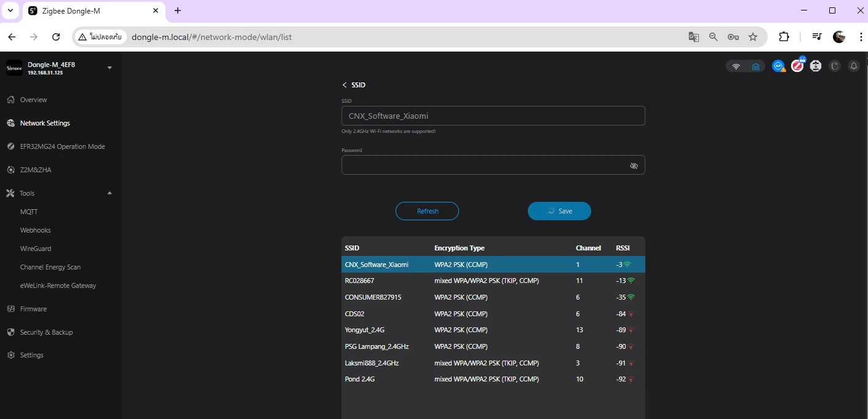Click the dark mode moon icon
868x419 pixels.
click(835, 66)
